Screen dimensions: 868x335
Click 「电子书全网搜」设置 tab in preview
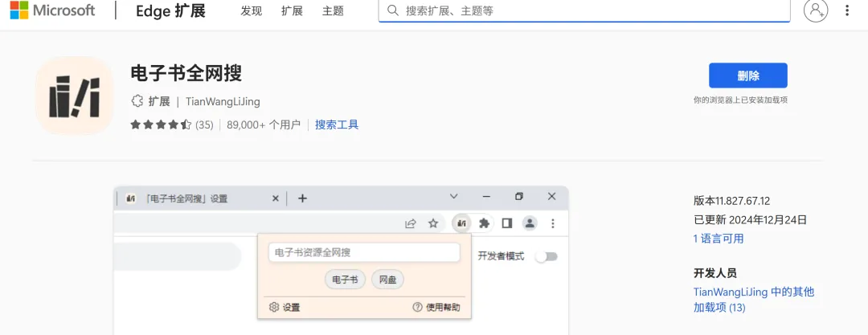pyautogui.click(x=186, y=198)
